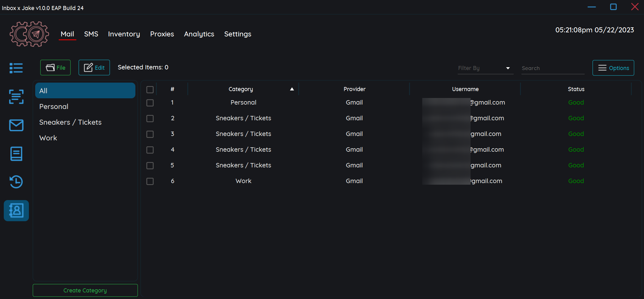Open the File menu button
The image size is (644, 299).
(55, 68)
